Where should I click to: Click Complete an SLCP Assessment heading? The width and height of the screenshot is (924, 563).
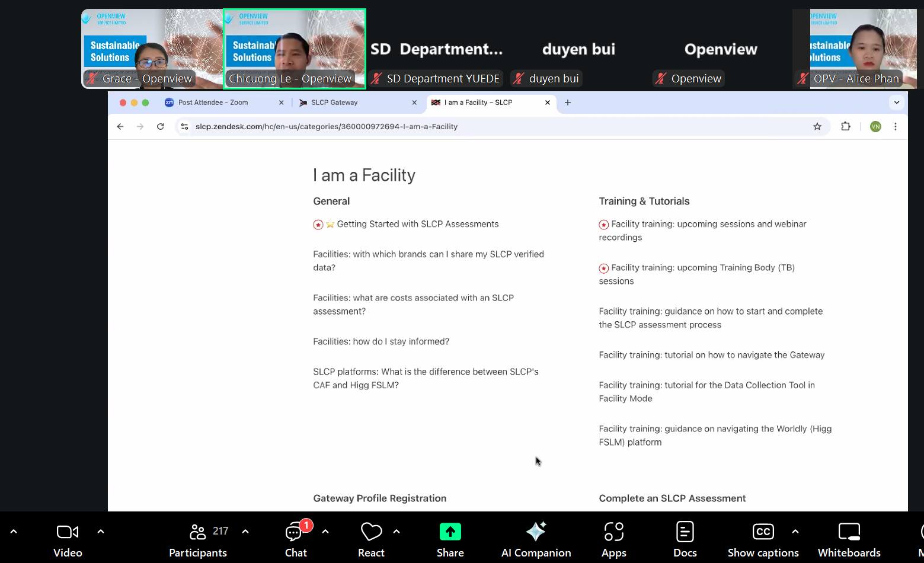click(672, 498)
